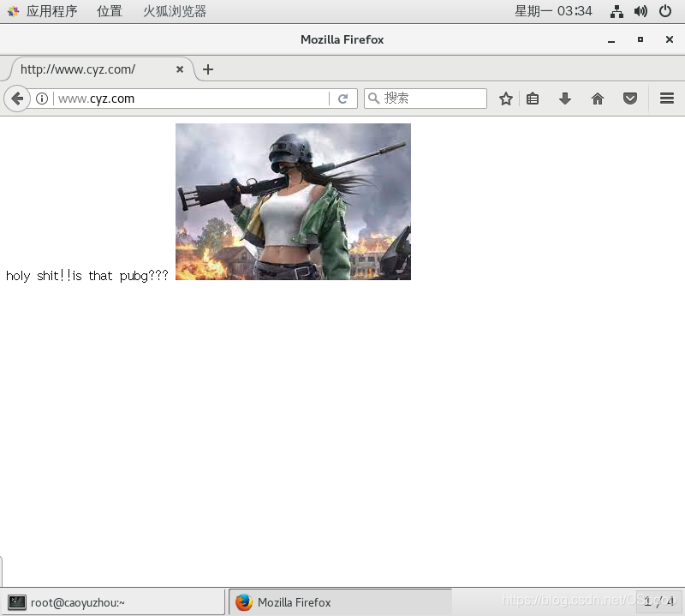685x616 pixels.
Task: Reload the www.cyz.com page
Action: 343,99
